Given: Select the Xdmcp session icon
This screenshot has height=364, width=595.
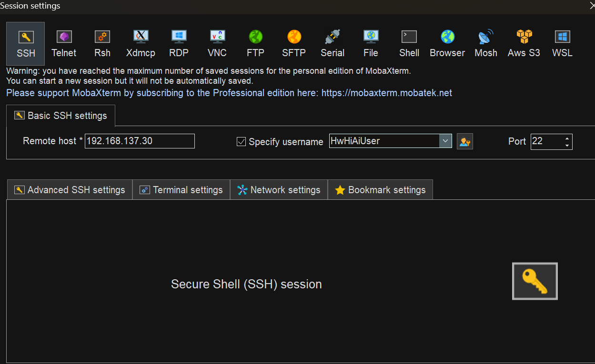Looking at the screenshot, I should tap(141, 43).
